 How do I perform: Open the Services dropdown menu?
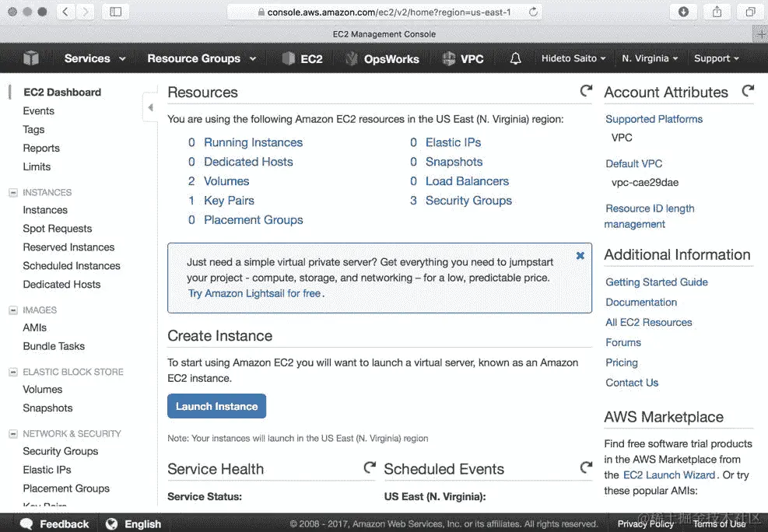(x=95, y=59)
